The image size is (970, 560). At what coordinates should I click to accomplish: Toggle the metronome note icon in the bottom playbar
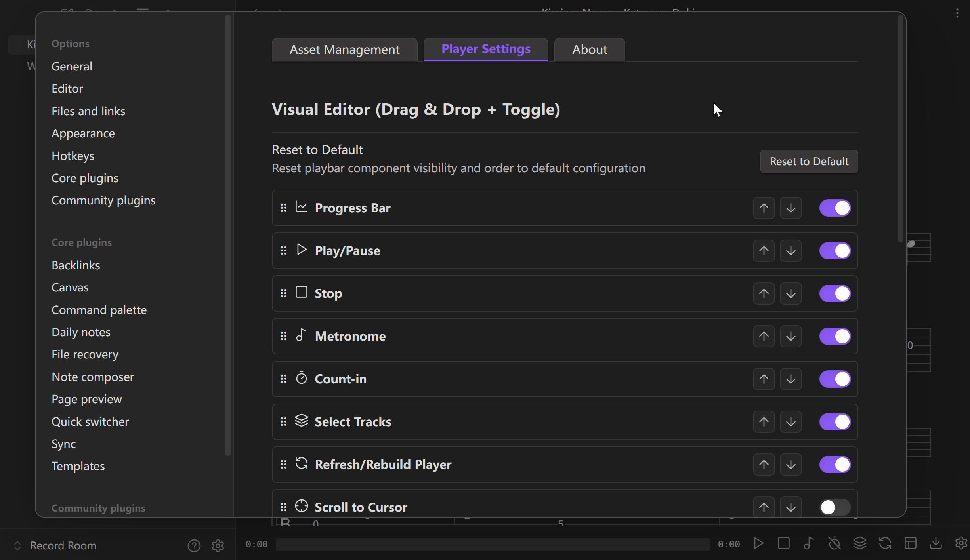click(x=809, y=543)
